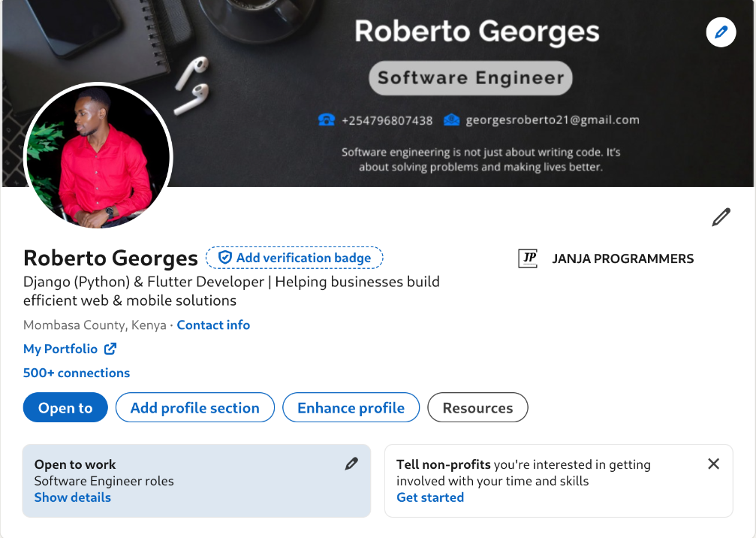Click Get started for non-profits
Screen dimensions: 756x538
[430, 497]
